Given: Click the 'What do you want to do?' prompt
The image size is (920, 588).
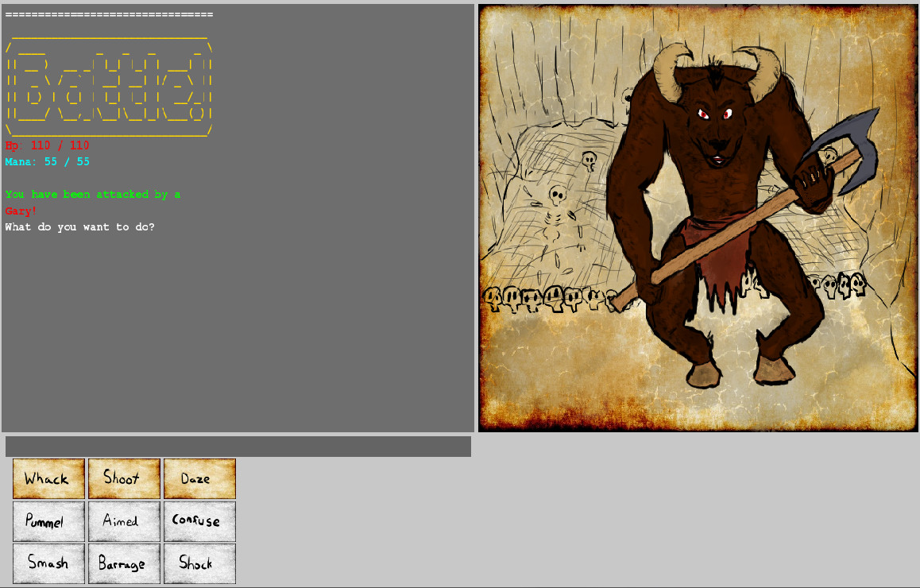Looking at the screenshot, I should click(x=79, y=227).
